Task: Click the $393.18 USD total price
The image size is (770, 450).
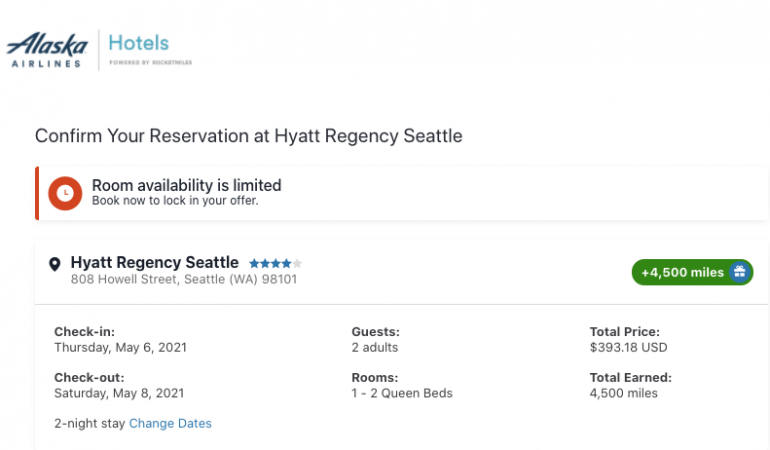Action: click(628, 348)
